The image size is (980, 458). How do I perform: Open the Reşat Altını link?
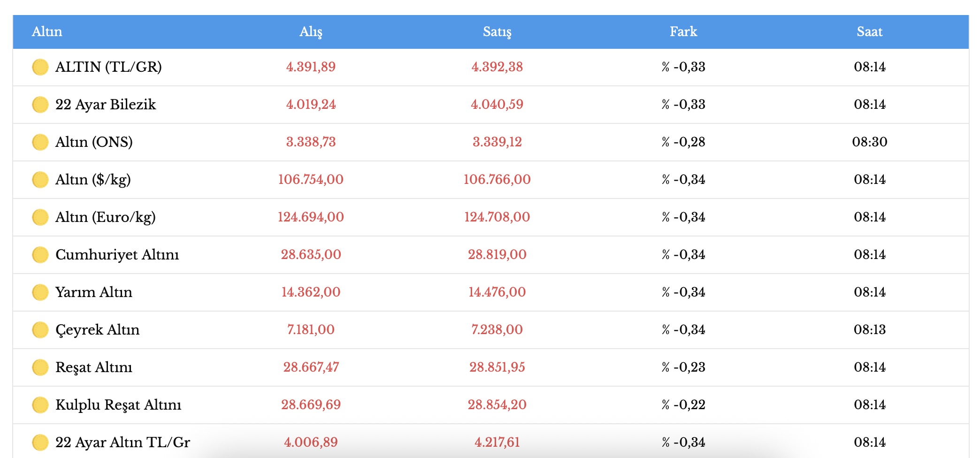pyautogui.click(x=94, y=367)
